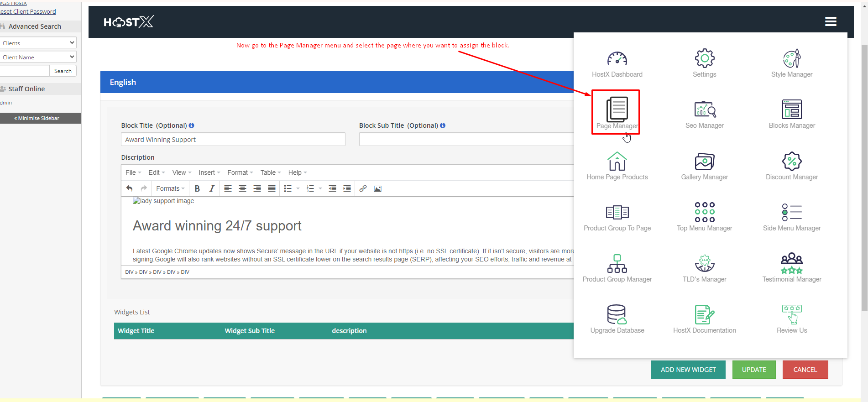
Task: Expand the Client Name dropdown
Action: [38, 57]
